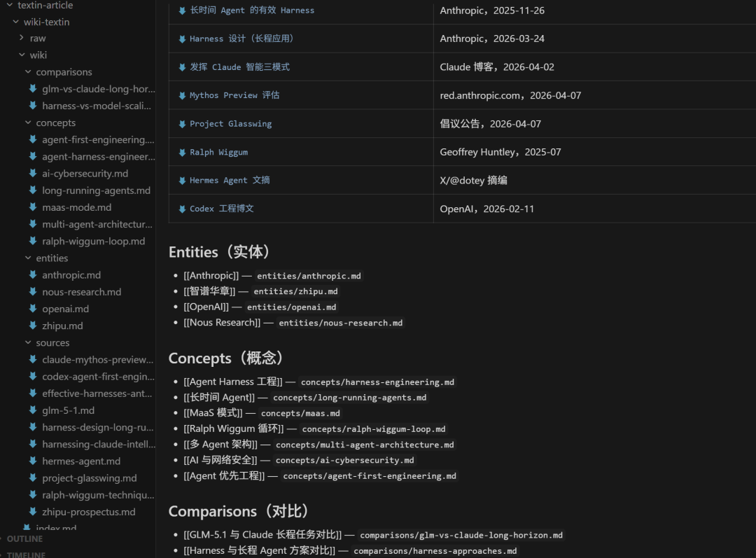Screen dimensions: 756x558
Task: Open Harness 设计（长程应用）link
Action: coord(241,39)
